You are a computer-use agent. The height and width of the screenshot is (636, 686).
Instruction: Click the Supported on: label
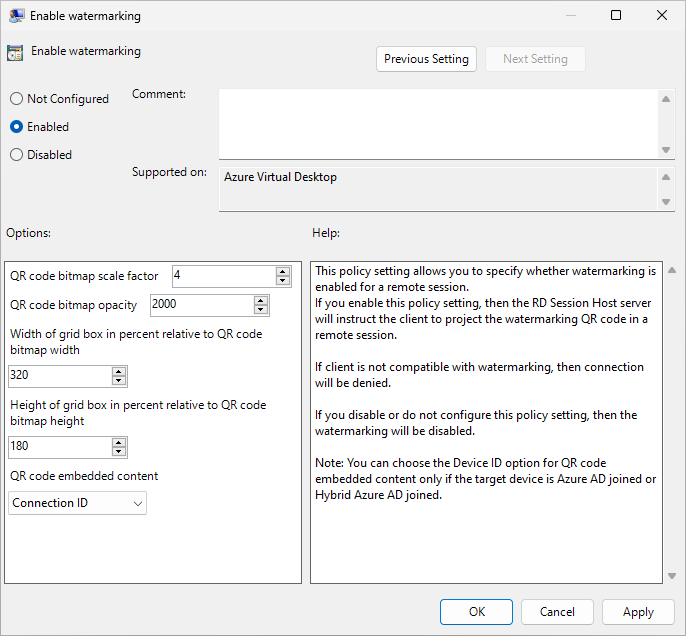click(169, 172)
